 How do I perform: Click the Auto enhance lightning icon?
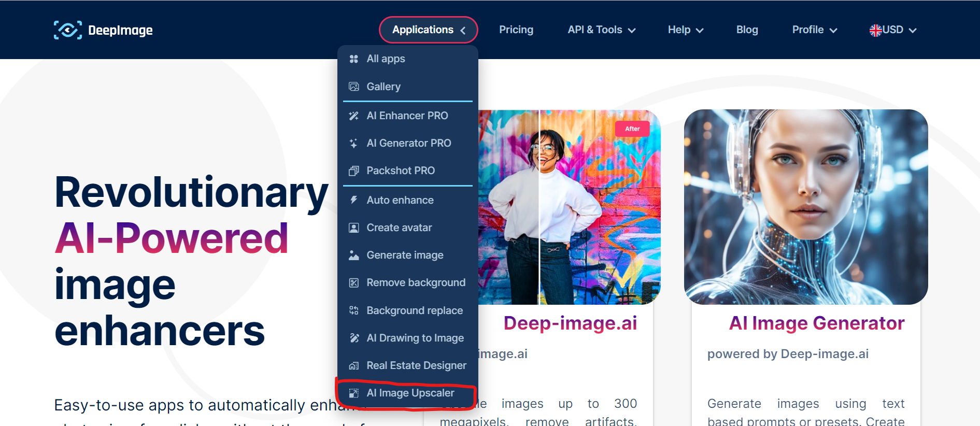click(x=354, y=200)
